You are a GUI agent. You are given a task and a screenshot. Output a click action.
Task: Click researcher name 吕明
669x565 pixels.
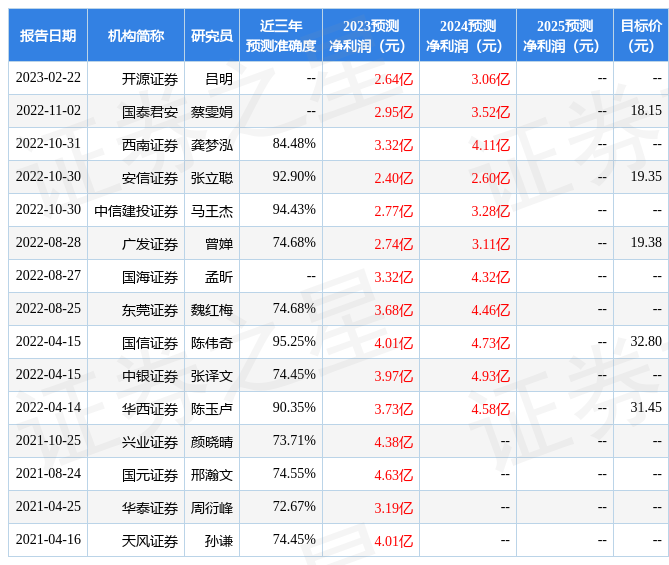coord(219,79)
